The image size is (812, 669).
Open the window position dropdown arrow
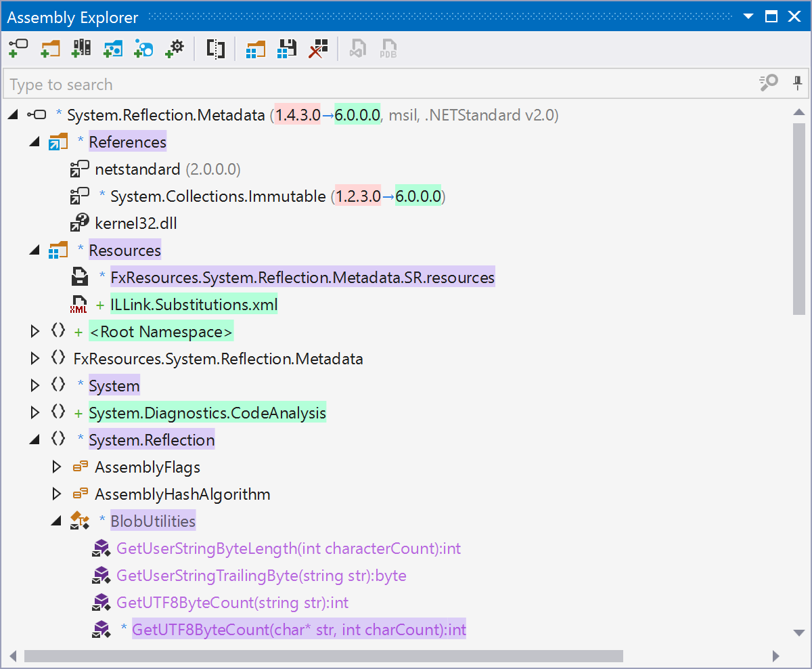click(x=748, y=17)
